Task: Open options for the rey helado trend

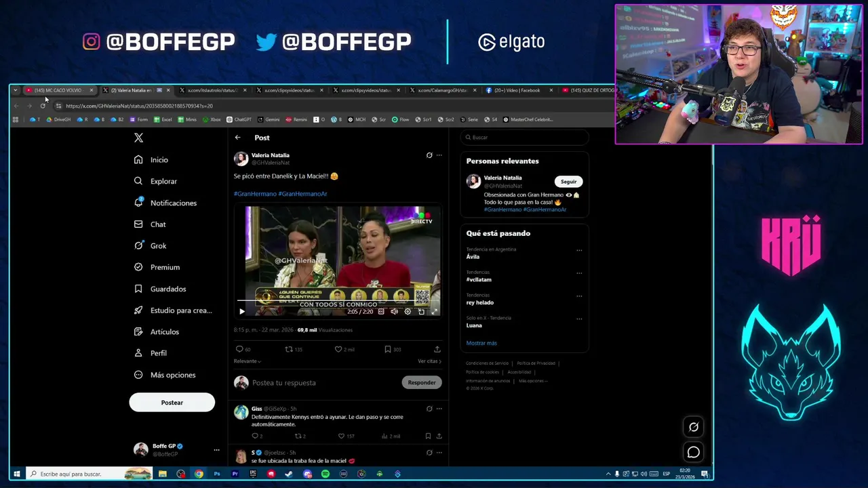Action: (x=579, y=296)
